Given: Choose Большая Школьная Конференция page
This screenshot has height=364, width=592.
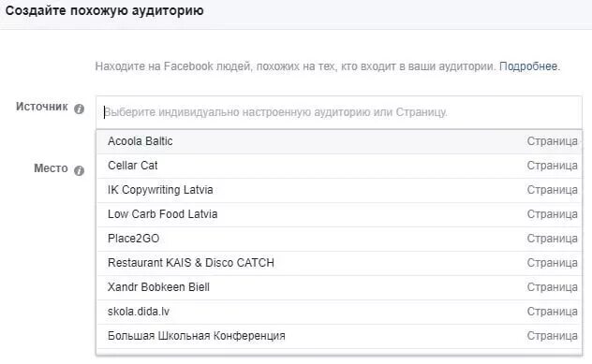Looking at the screenshot, I should coord(339,336).
